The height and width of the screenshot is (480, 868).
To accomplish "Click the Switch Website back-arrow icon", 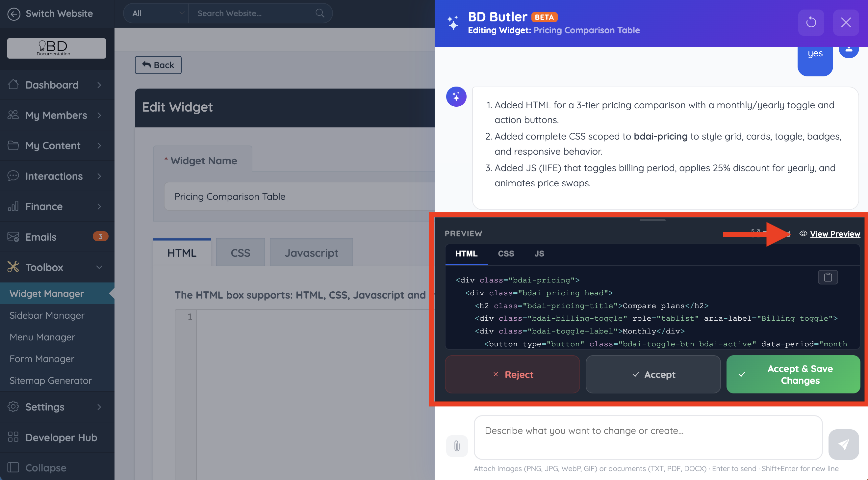I will [14, 13].
